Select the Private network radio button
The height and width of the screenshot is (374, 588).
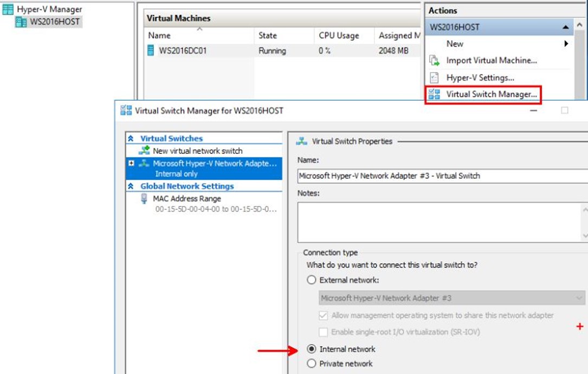311,364
